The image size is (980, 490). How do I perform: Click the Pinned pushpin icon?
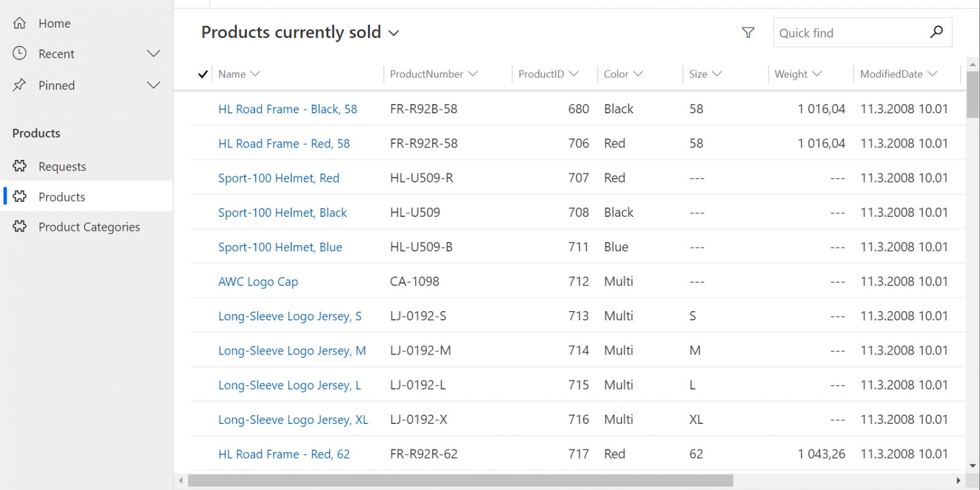(x=20, y=85)
